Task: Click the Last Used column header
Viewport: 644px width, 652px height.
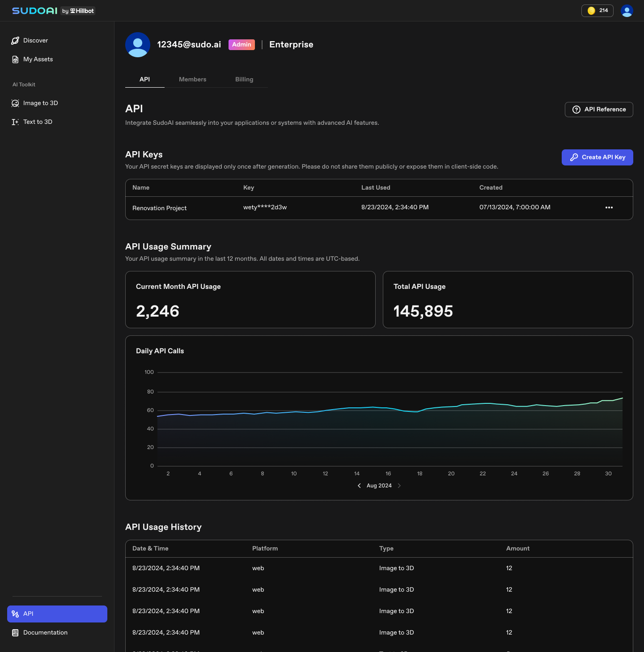Action: [376, 188]
